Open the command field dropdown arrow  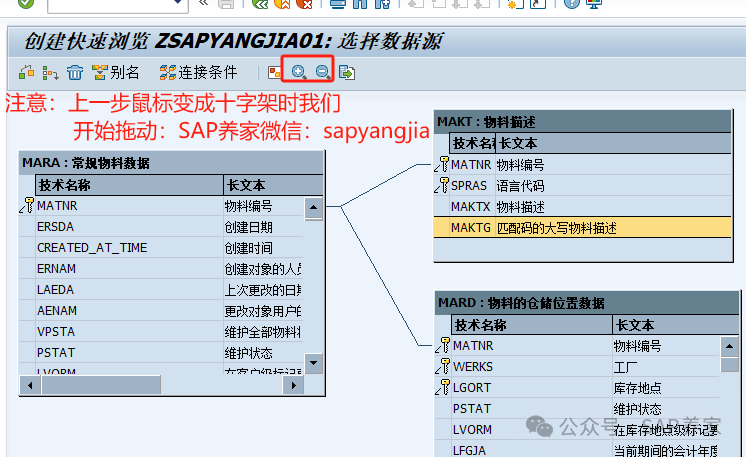pyautogui.click(x=178, y=3)
